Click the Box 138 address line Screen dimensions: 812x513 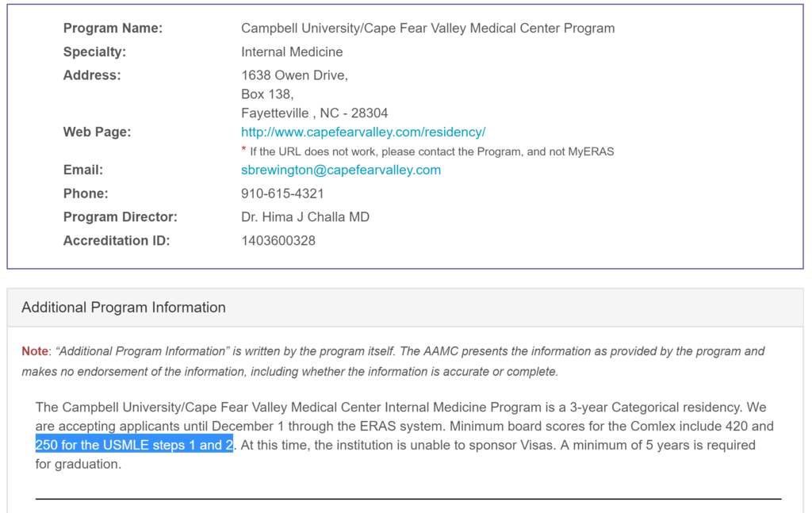267,94
